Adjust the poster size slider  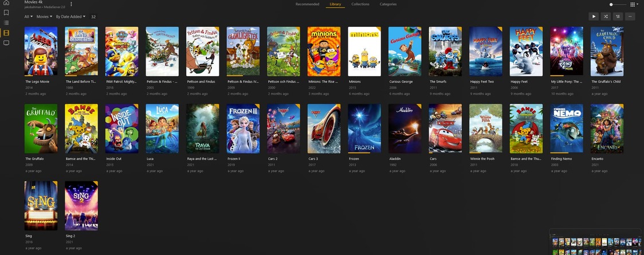(x=618, y=5)
